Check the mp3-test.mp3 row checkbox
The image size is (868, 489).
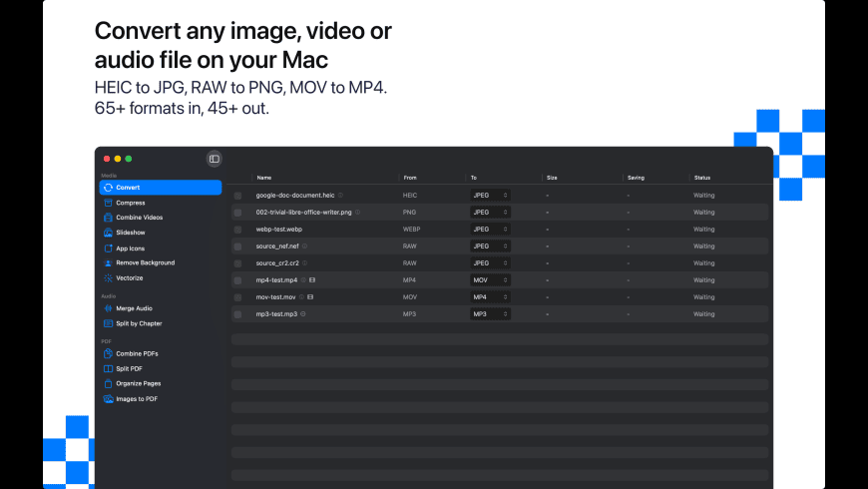point(238,314)
